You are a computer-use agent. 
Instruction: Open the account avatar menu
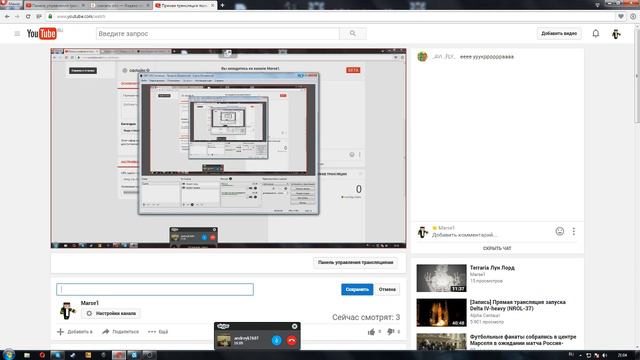tap(616, 34)
